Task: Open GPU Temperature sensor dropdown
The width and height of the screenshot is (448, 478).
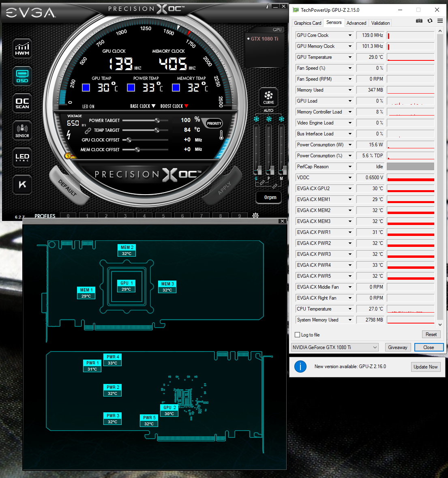Action: (x=350, y=57)
